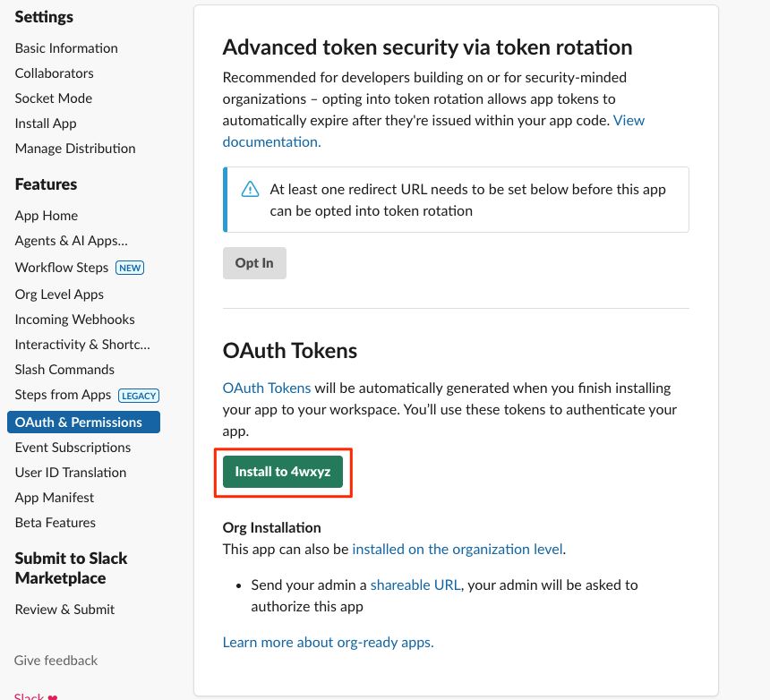The image size is (770, 700).
Task: Open installed on the organization level link
Action: tap(458, 549)
